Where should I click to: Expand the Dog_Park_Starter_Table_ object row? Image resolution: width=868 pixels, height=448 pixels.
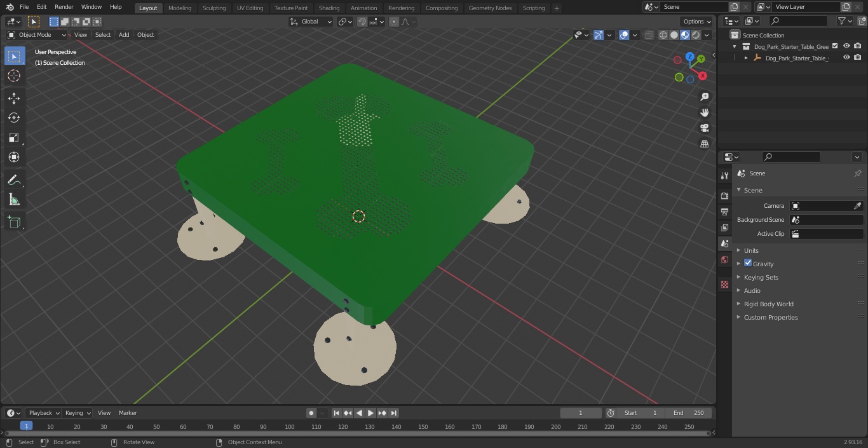tap(746, 58)
